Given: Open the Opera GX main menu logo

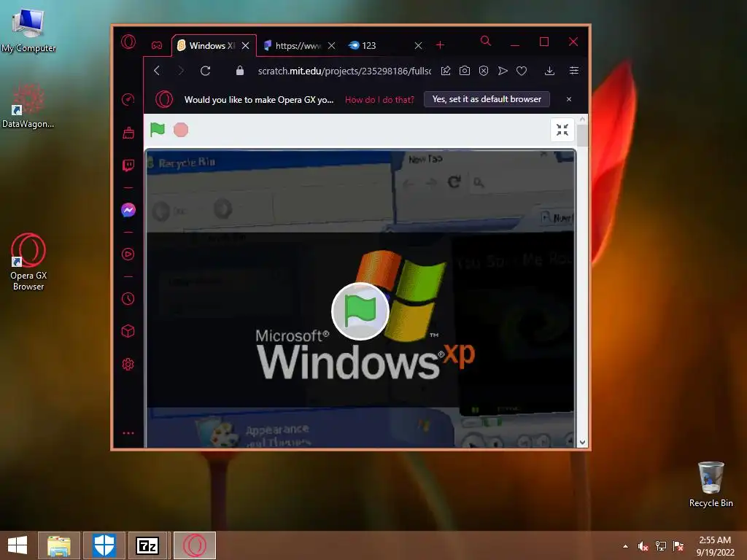Looking at the screenshot, I should (128, 42).
